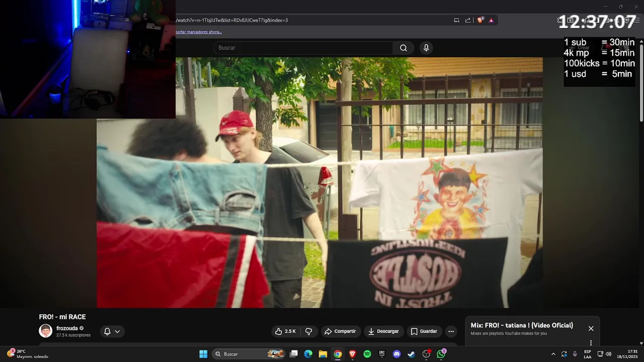
Task: Click the Guardar button
Action: 424,331
